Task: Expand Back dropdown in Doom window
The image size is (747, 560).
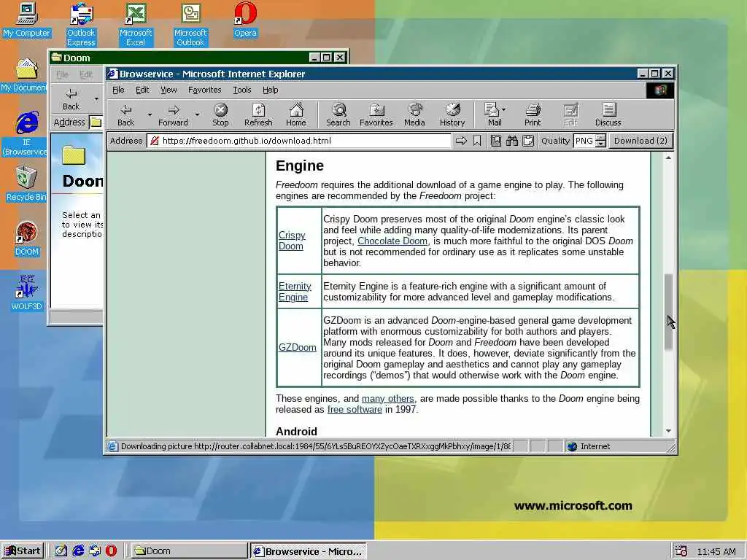Action: (x=96, y=99)
